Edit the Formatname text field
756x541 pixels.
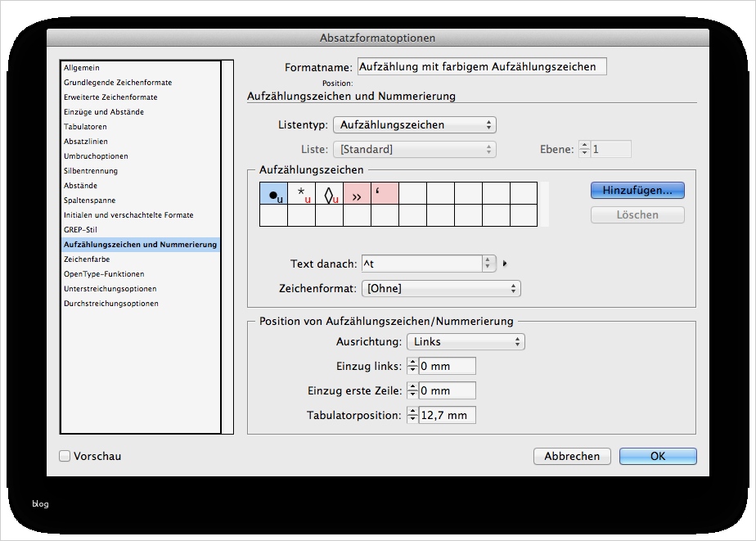[x=481, y=66]
